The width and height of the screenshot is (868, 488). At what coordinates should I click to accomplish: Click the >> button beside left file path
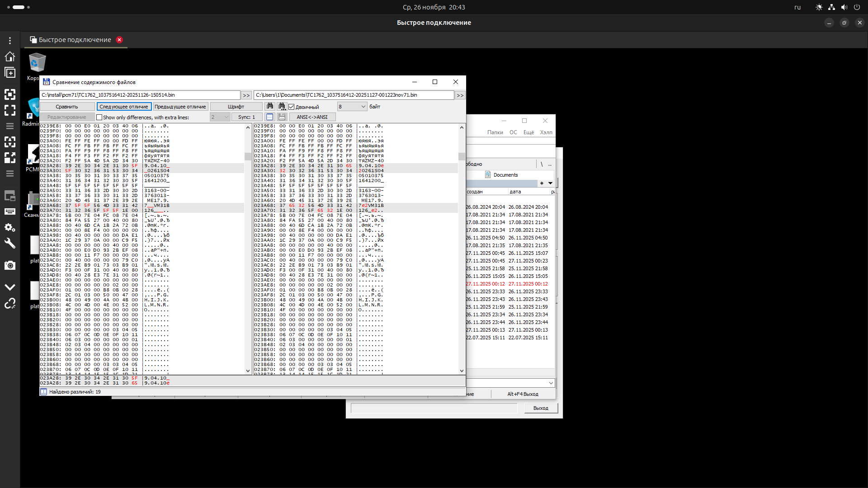pyautogui.click(x=246, y=95)
